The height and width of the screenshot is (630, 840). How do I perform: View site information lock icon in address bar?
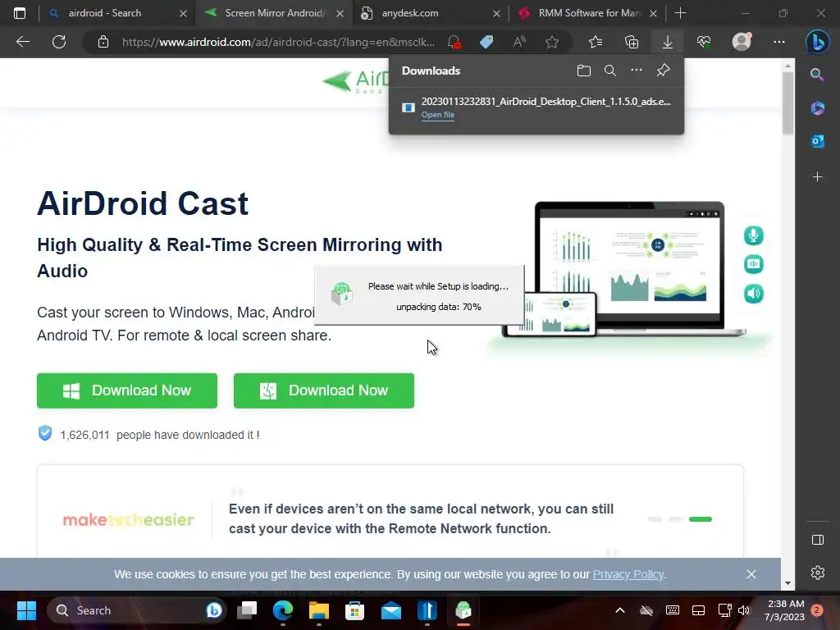103,42
